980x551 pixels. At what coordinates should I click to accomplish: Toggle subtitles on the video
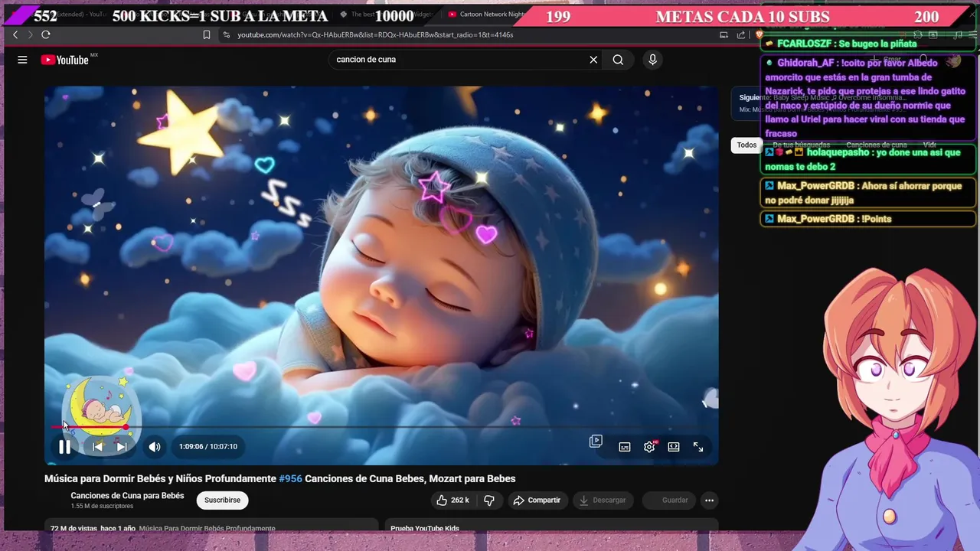[x=625, y=447]
